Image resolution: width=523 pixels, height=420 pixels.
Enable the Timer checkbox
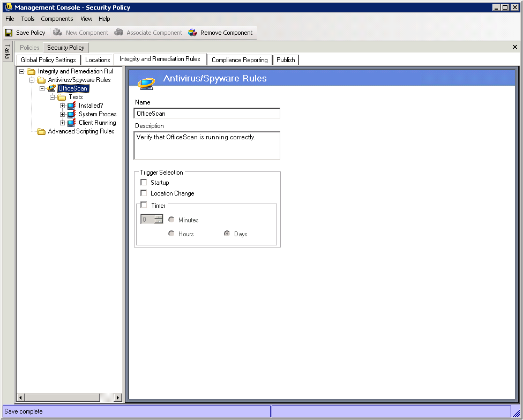tap(144, 205)
